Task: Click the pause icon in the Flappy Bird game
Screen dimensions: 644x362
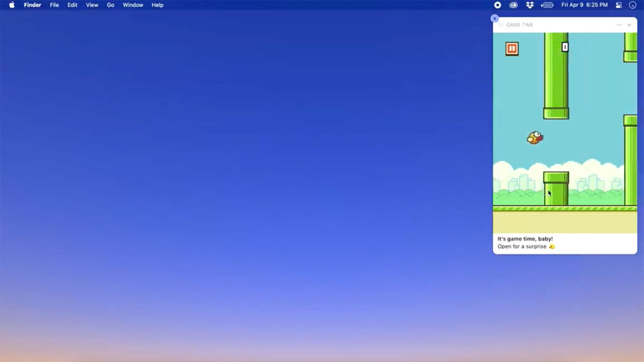Action: (x=512, y=48)
